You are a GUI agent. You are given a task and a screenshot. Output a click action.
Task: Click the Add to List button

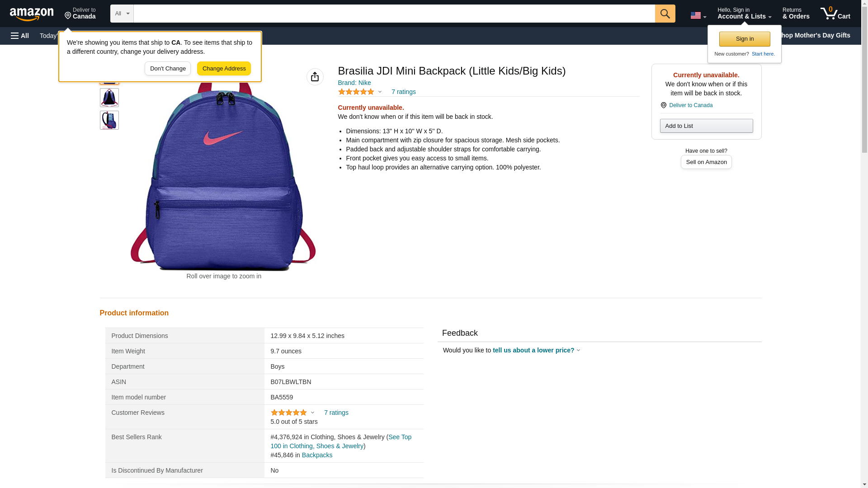point(706,126)
